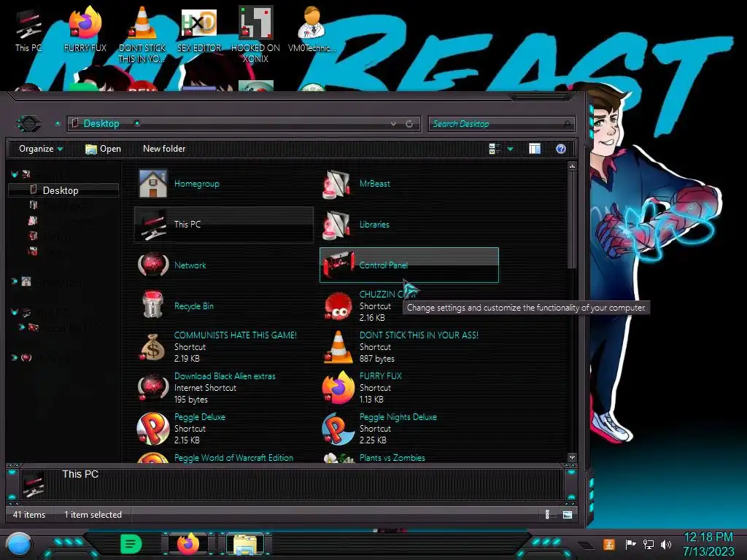Click the Desktop breadcrumb in address bar
Image resolution: width=747 pixels, height=560 pixels.
(101, 124)
